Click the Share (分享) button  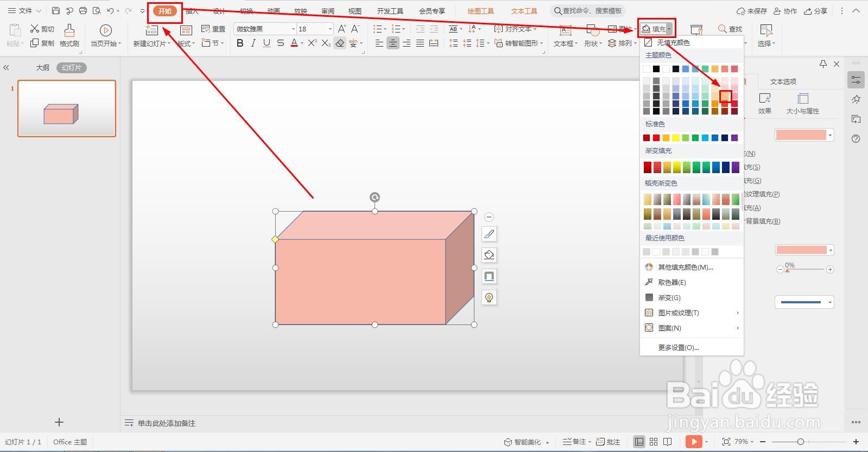[815, 11]
